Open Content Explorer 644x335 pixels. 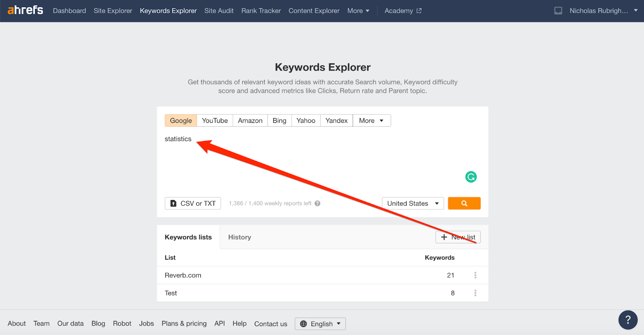(314, 11)
